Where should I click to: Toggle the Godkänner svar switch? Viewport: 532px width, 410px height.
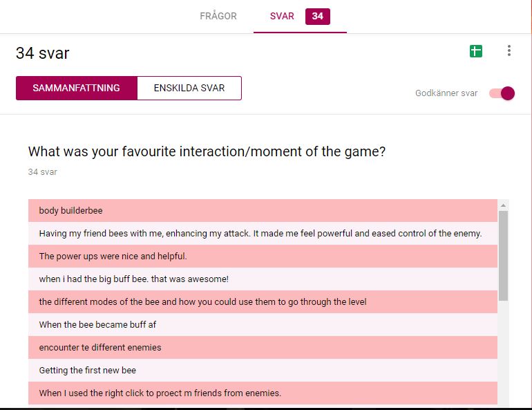click(502, 93)
